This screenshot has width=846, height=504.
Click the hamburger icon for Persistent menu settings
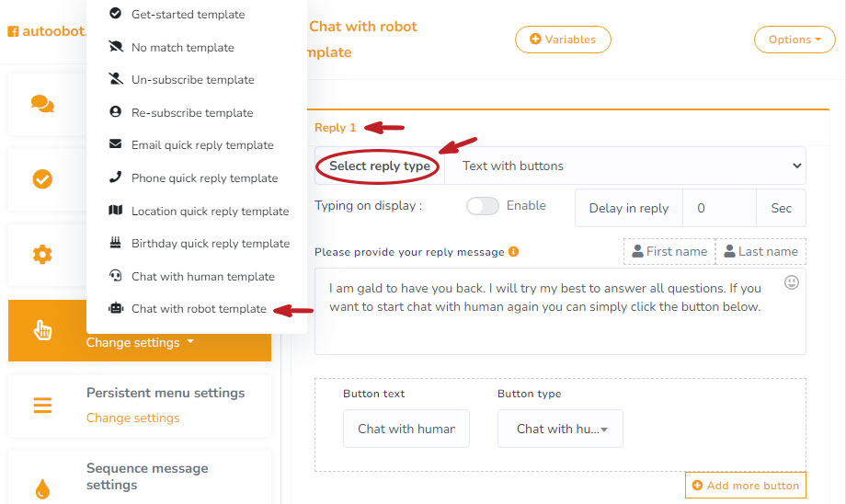point(42,405)
